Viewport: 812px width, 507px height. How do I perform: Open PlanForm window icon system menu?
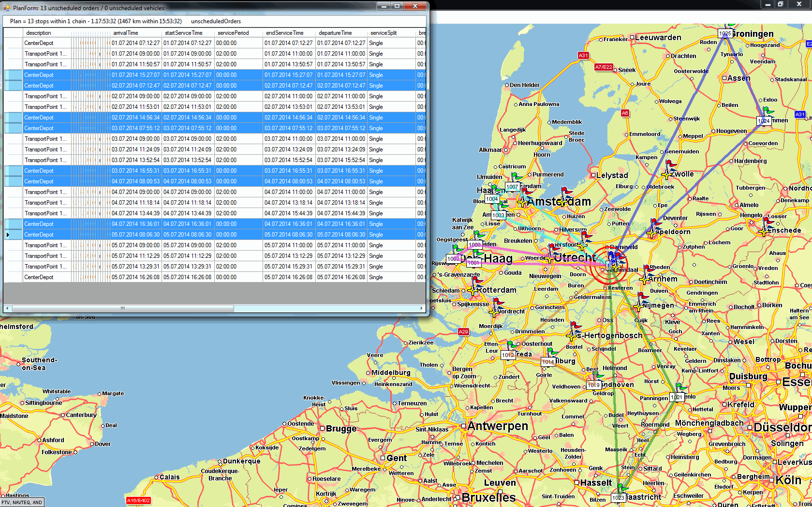tap(6, 8)
